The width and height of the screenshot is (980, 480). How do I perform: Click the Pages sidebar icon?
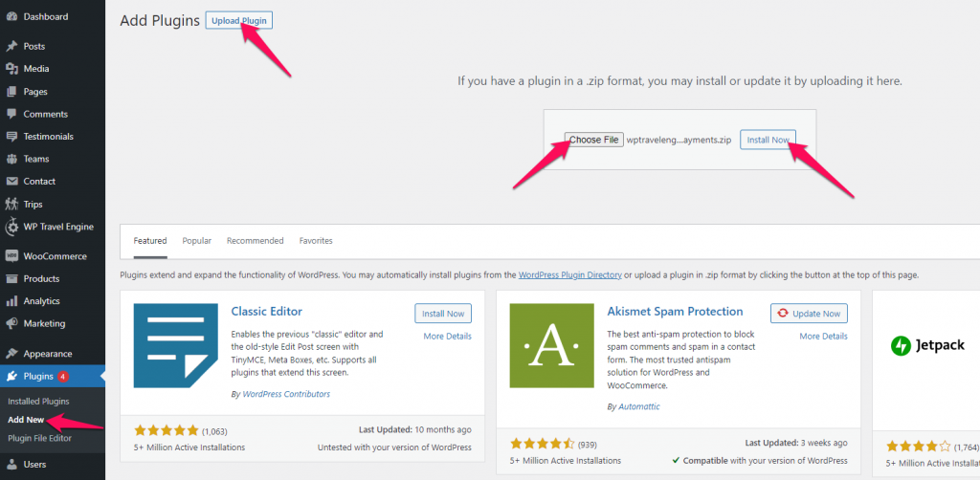[11, 92]
